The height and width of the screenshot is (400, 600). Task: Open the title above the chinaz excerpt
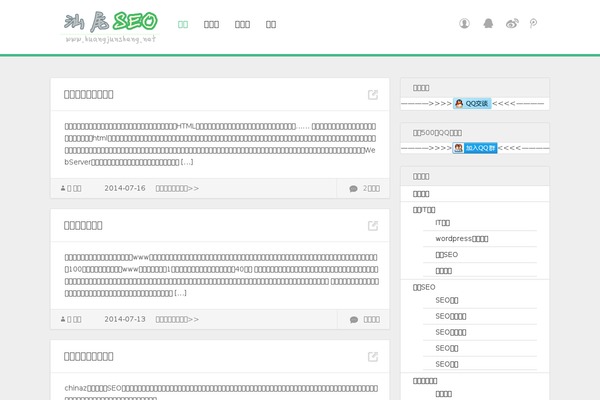click(88, 356)
